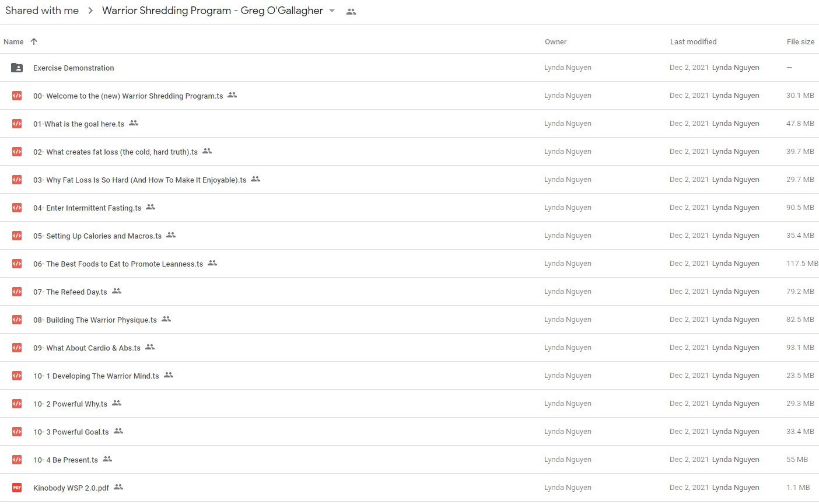Click the 1.1 MB file size value
The width and height of the screenshot is (819, 504).
coord(798,488)
